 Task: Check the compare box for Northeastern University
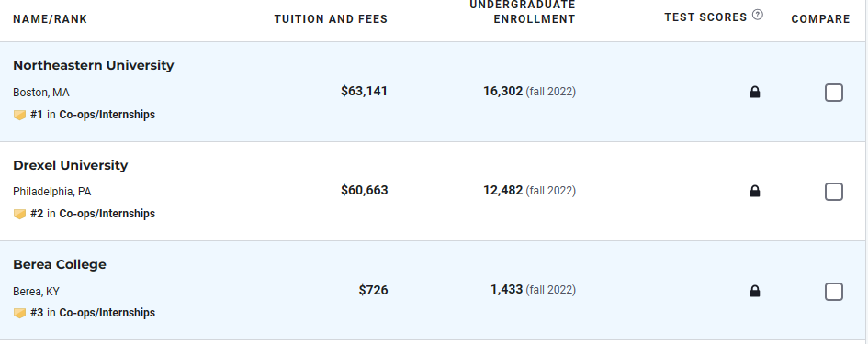[834, 93]
